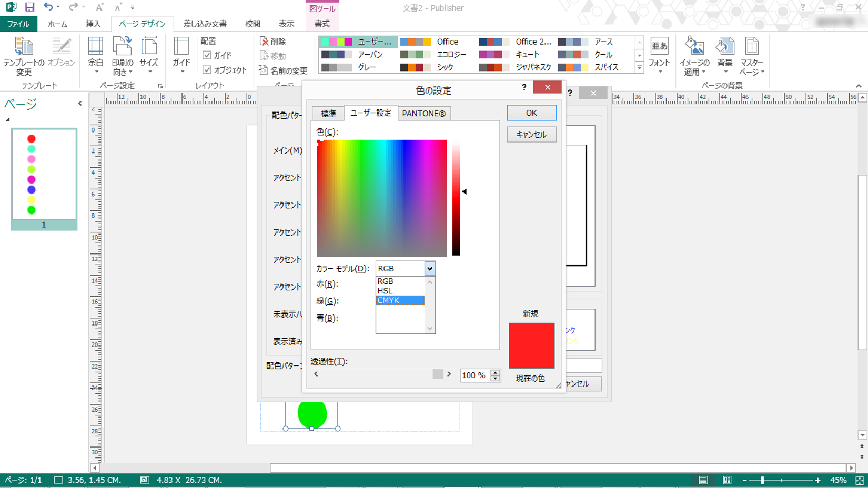Click the Save icon in quick access toolbar
The image size is (868, 488).
[29, 7]
